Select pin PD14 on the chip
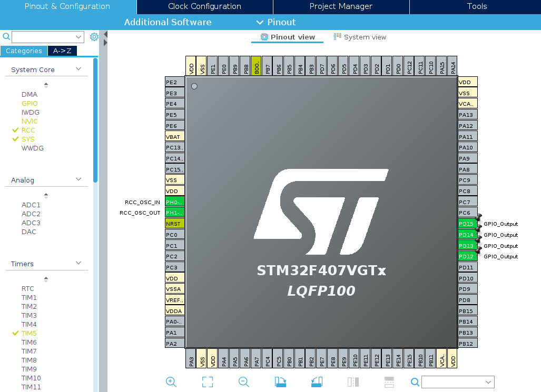This screenshot has height=392, width=541. pyautogui.click(x=467, y=235)
